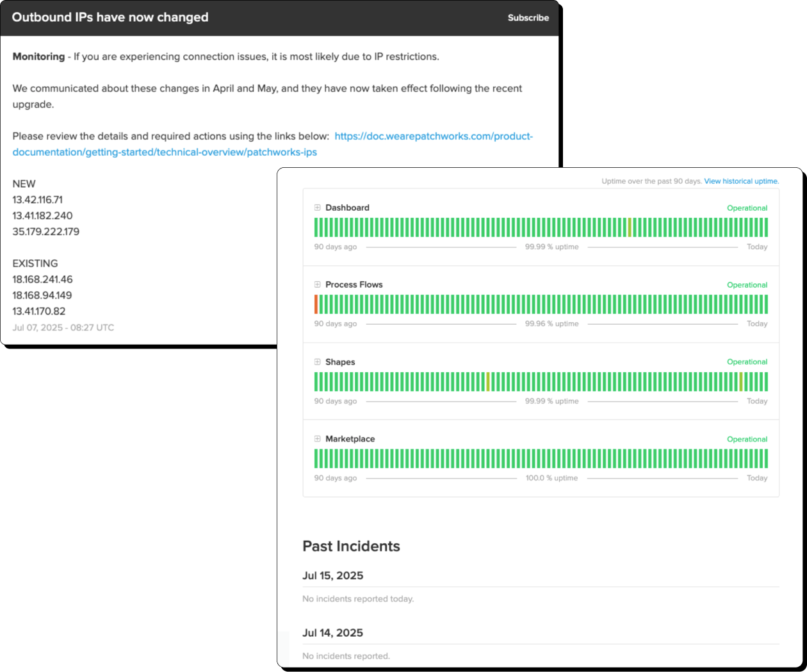Screen dimensions: 807x672
Task: Expand the Shapes component group
Action: click(317, 362)
